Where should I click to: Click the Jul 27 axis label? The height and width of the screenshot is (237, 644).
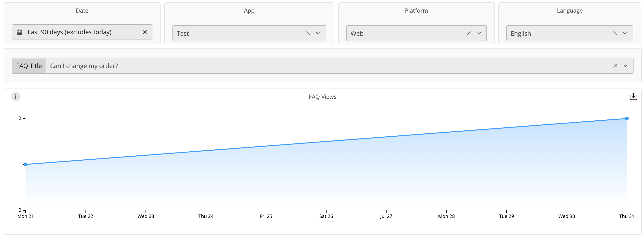[x=386, y=216]
